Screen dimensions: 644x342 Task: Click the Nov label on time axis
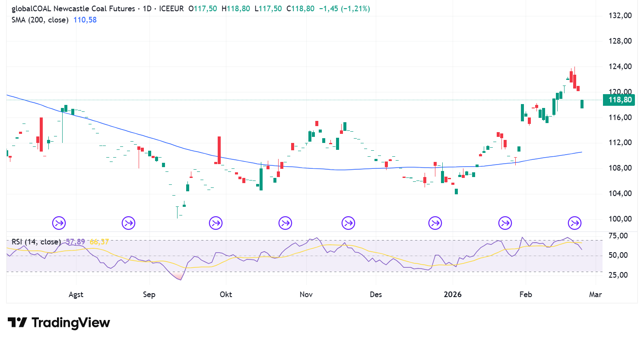click(306, 294)
